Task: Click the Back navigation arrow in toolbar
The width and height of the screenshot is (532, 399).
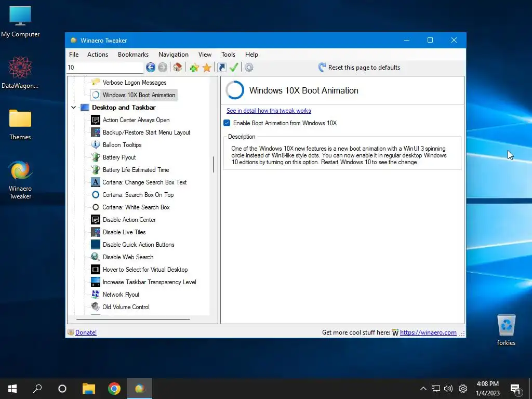Action: click(x=151, y=67)
